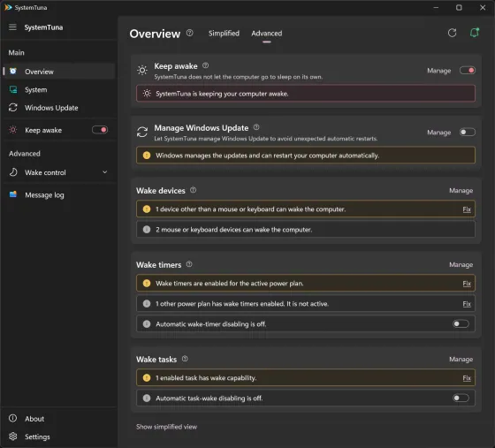The width and height of the screenshot is (495, 448).
Task: Click sun icon in 'keeping your computer awake' banner
Action: coord(147,94)
